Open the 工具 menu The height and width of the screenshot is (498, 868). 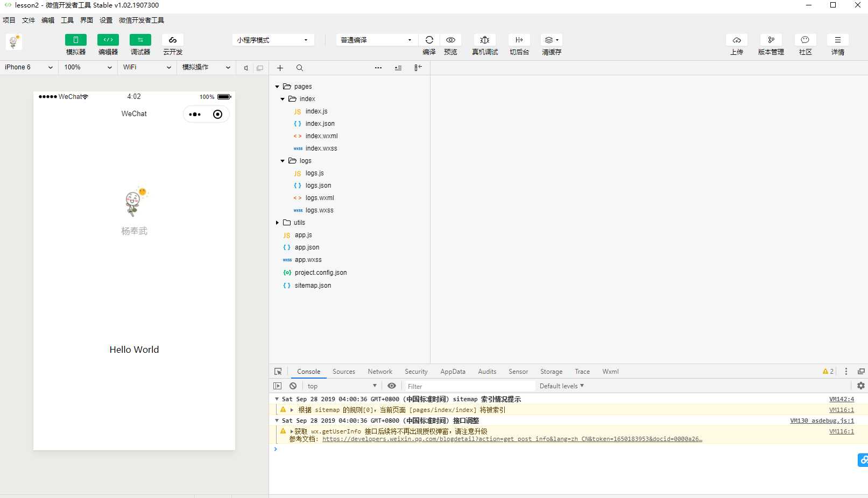coord(67,20)
